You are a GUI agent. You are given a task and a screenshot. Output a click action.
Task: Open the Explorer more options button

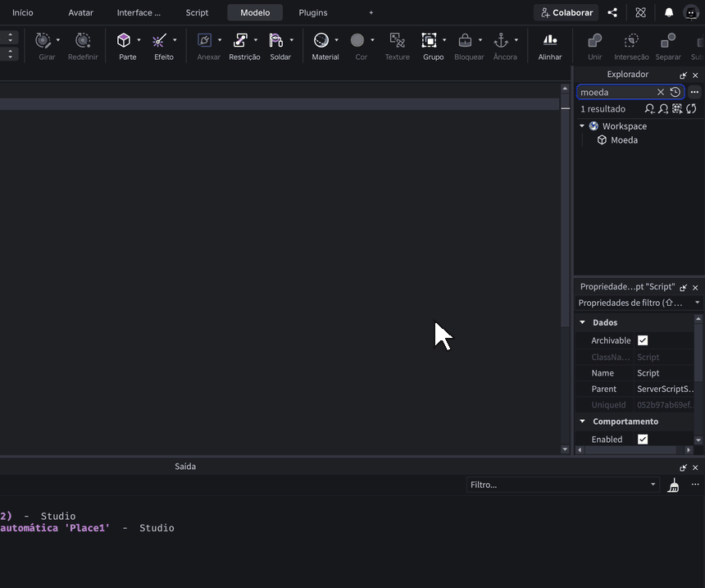(x=694, y=92)
